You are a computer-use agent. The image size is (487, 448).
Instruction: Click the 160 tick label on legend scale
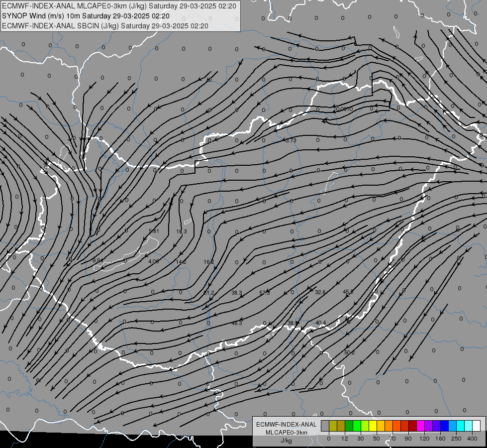coord(440,439)
